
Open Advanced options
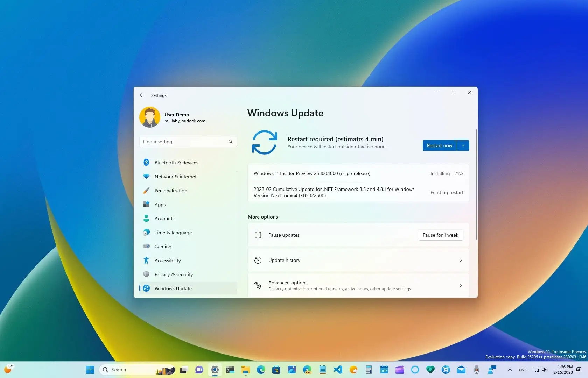[358, 285]
